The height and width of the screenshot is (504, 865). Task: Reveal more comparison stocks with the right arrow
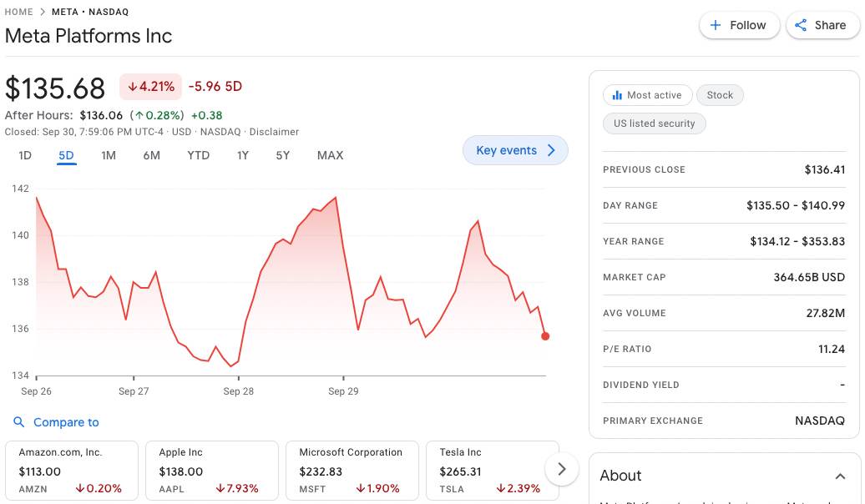tap(561, 469)
